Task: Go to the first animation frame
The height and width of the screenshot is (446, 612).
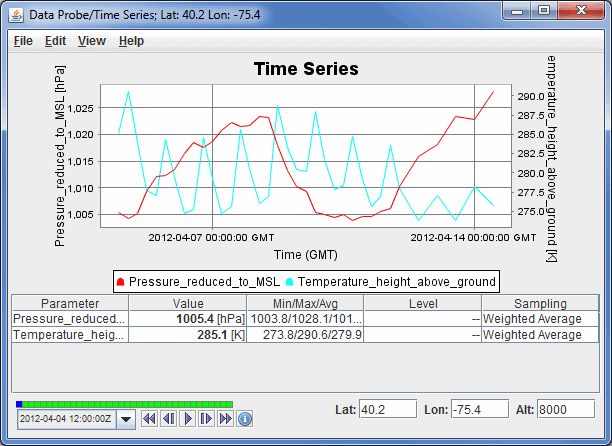Action: pyautogui.click(x=149, y=419)
